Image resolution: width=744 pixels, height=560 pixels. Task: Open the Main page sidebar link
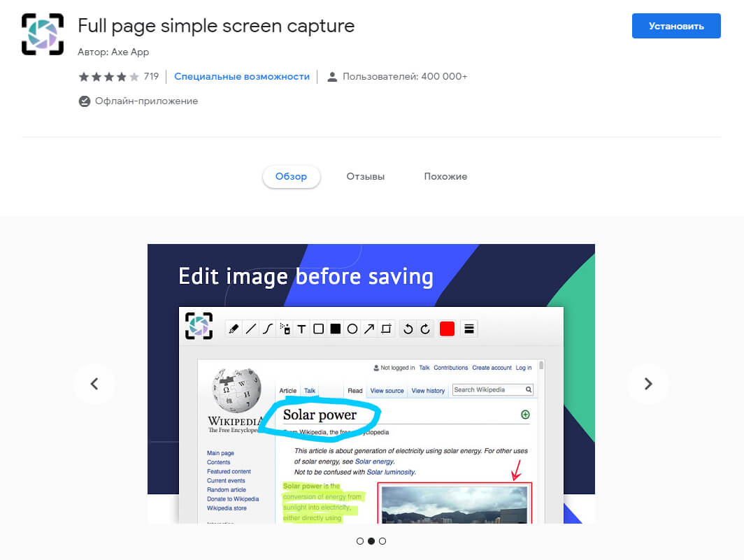point(220,453)
